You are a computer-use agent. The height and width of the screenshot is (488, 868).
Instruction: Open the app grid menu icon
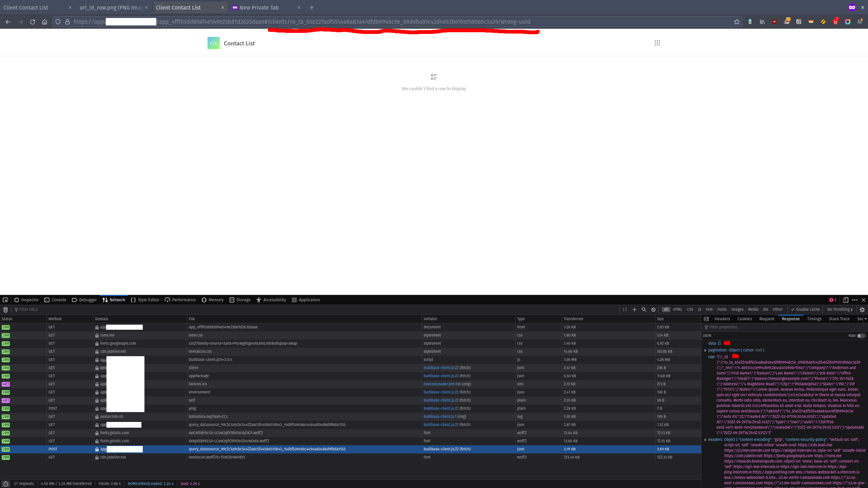point(657,43)
